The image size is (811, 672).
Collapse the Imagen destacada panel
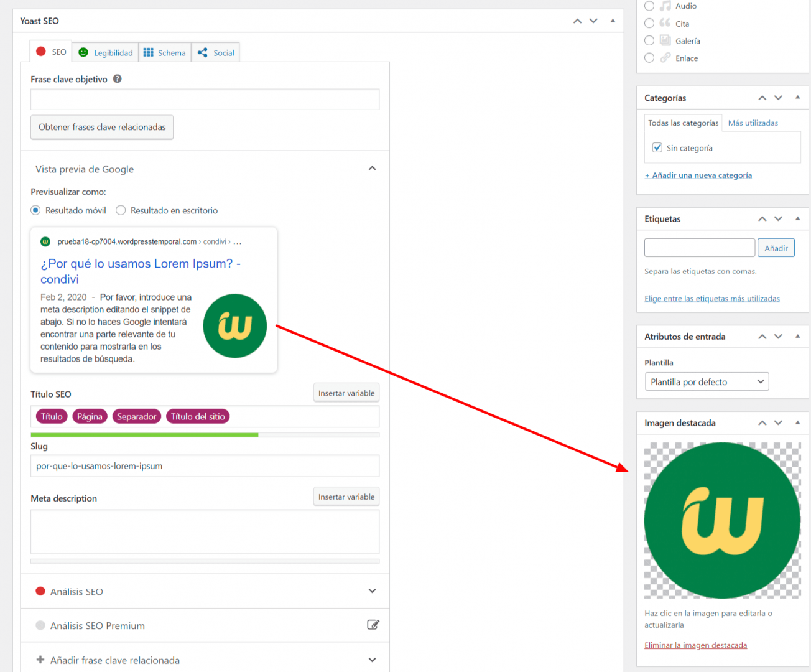pos(797,422)
